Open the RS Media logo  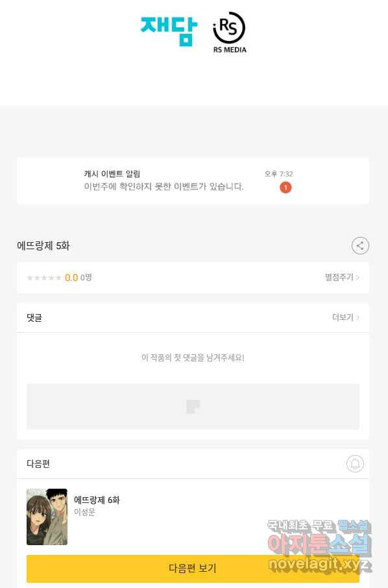click(230, 32)
